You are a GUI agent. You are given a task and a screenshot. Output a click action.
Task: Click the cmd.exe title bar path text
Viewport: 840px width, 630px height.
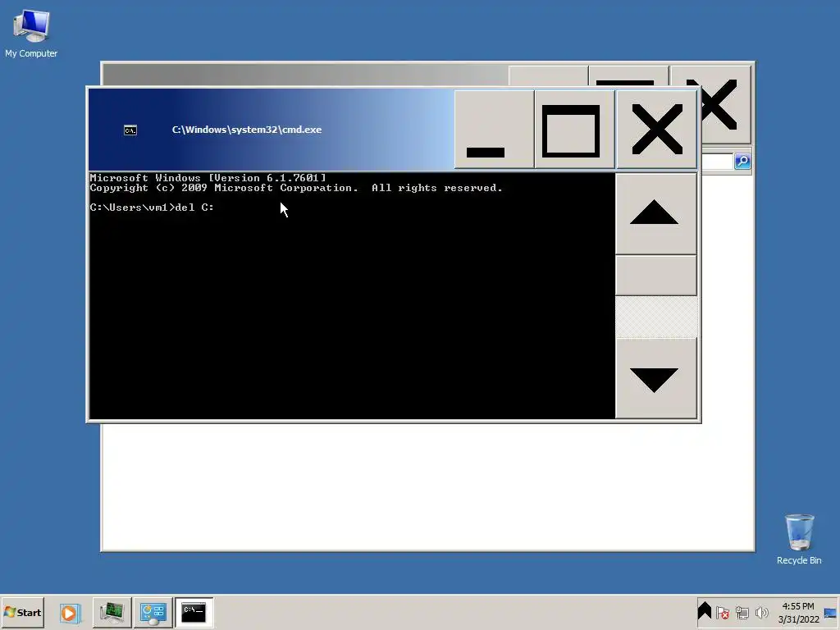pyautogui.click(x=246, y=130)
